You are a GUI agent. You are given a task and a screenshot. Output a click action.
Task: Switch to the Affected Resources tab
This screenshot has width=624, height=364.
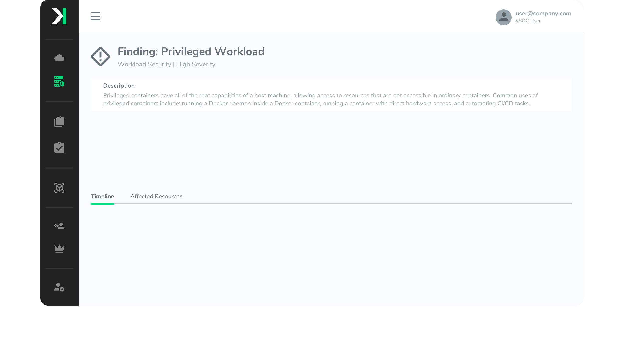pos(156,196)
